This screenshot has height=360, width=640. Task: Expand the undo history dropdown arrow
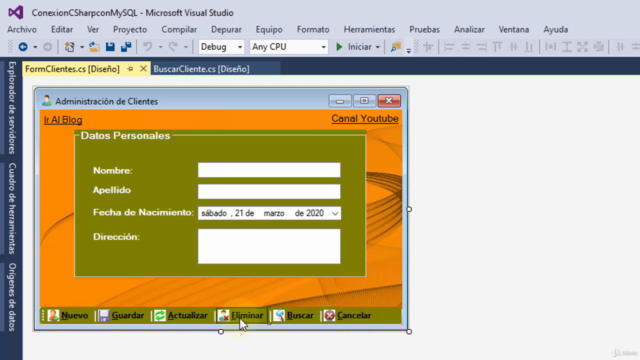[160, 47]
